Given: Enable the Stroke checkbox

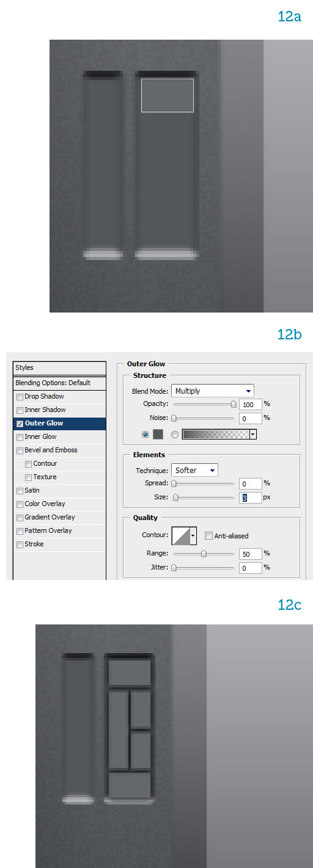Looking at the screenshot, I should (x=20, y=544).
